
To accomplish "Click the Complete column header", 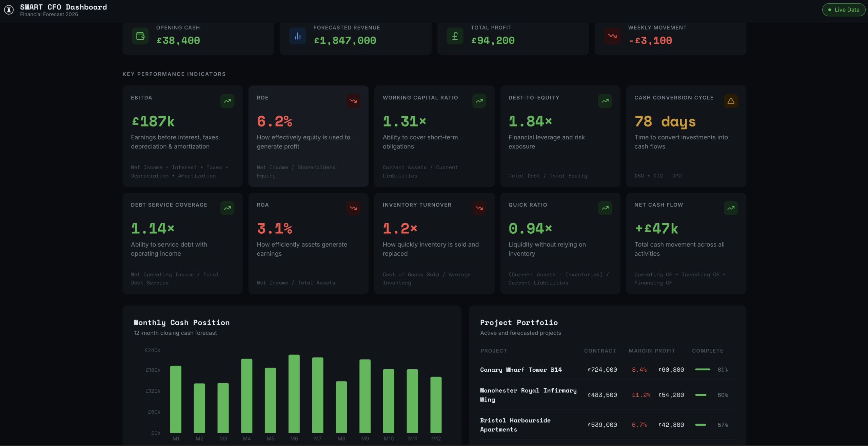I will [x=707, y=351].
